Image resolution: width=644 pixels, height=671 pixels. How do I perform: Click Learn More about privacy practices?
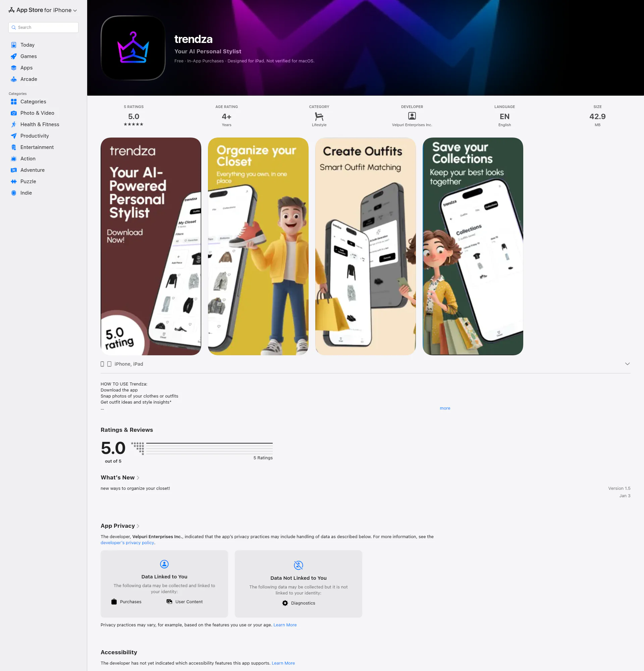tap(285, 625)
